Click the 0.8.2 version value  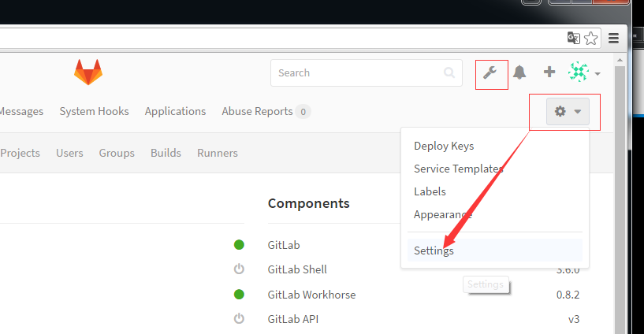[568, 295]
